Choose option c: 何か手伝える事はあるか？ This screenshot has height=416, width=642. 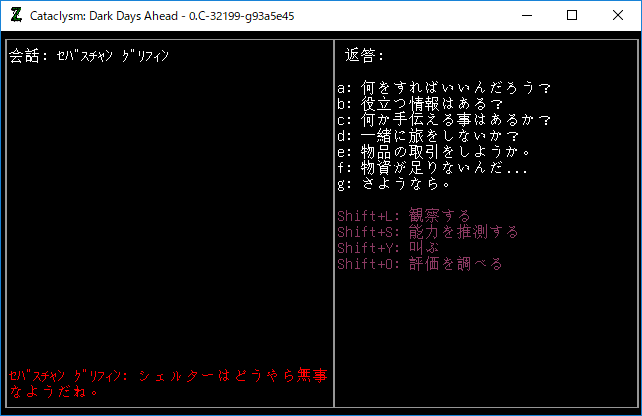[x=444, y=120]
